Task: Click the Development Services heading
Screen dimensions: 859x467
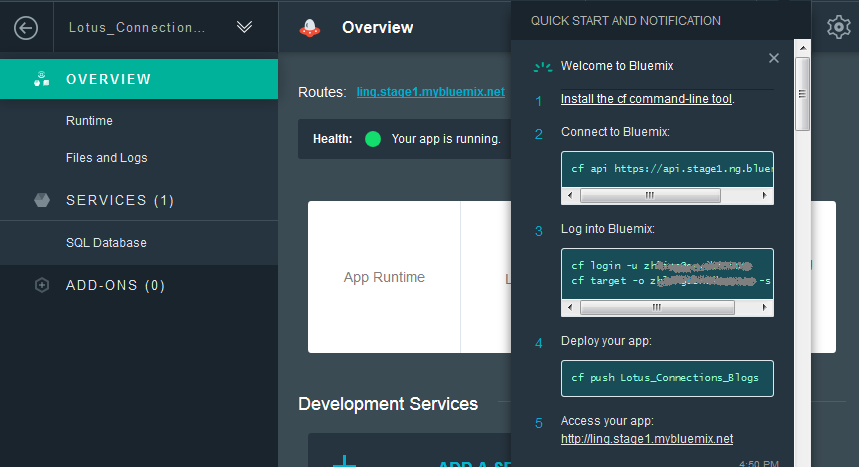Action: click(x=388, y=404)
